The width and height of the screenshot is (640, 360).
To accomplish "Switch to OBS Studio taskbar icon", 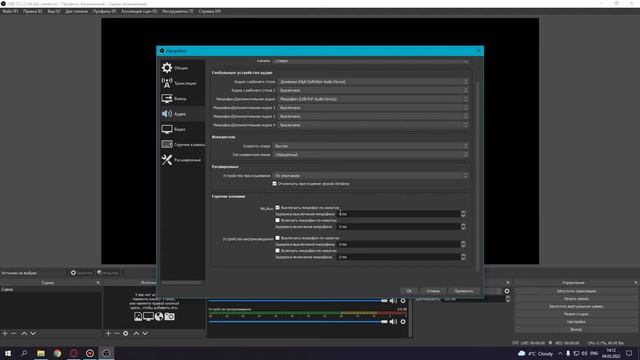I will [x=106, y=353].
